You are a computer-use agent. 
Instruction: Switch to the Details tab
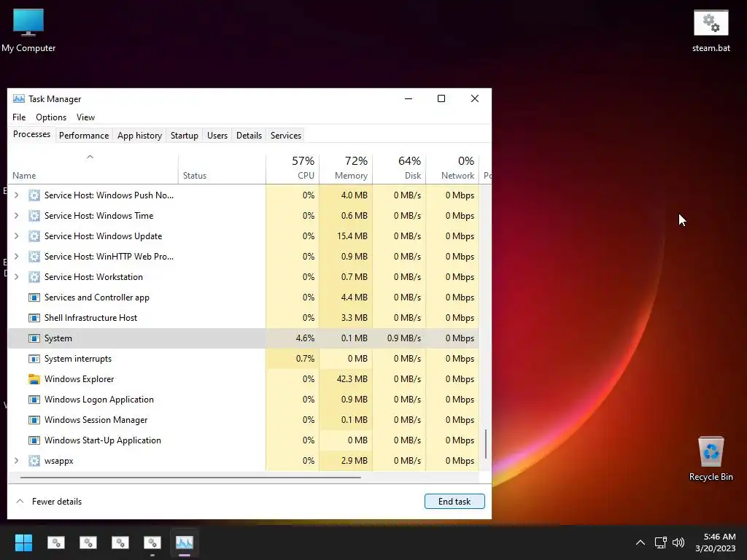point(249,136)
